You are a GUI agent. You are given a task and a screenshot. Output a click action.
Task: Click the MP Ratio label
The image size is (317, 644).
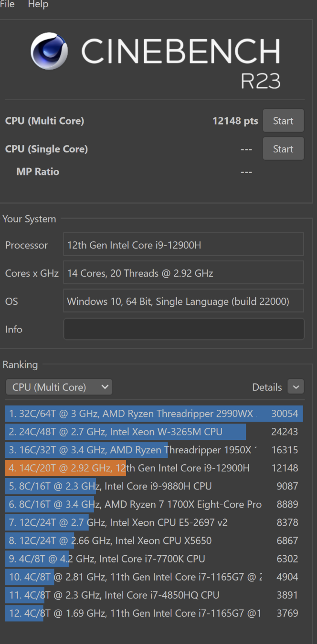pyautogui.click(x=38, y=172)
